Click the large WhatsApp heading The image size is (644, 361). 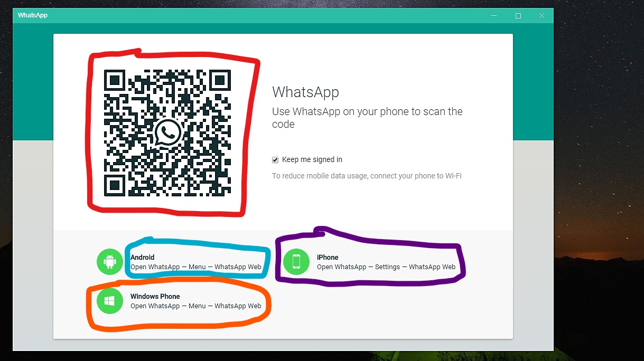point(305,92)
